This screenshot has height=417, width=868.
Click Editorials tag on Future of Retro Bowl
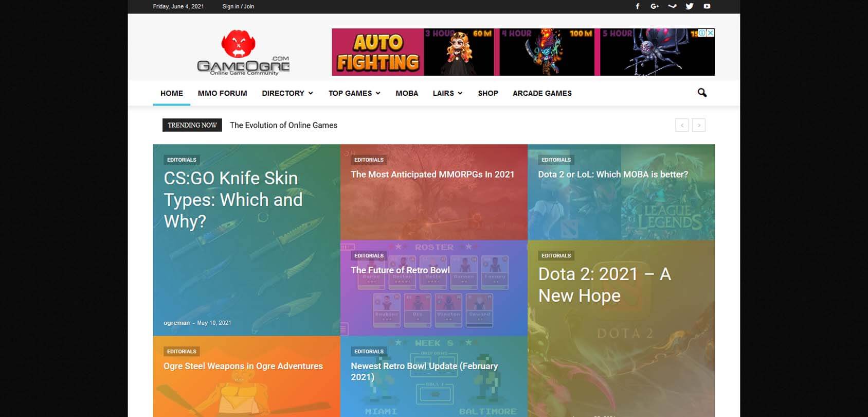pos(369,256)
